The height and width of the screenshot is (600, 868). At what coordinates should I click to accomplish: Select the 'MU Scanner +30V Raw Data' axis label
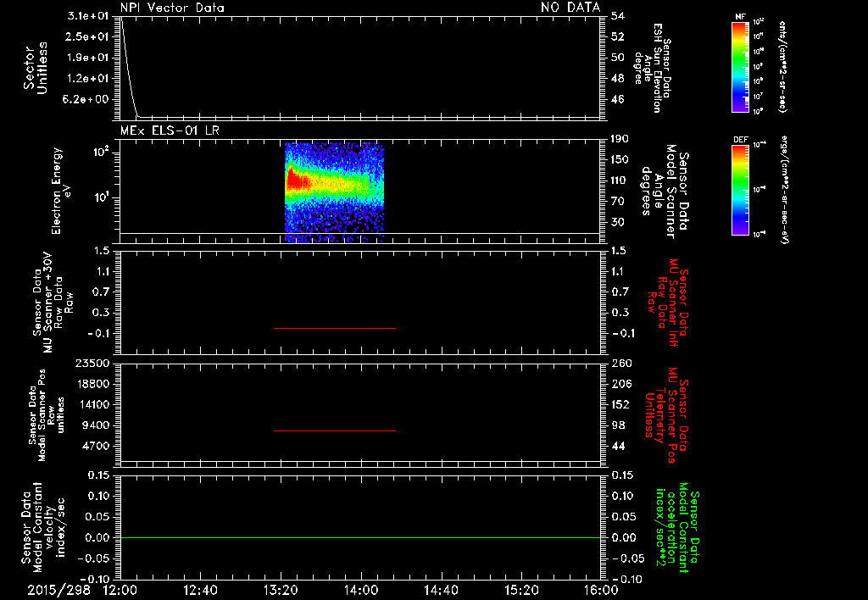click(x=53, y=303)
